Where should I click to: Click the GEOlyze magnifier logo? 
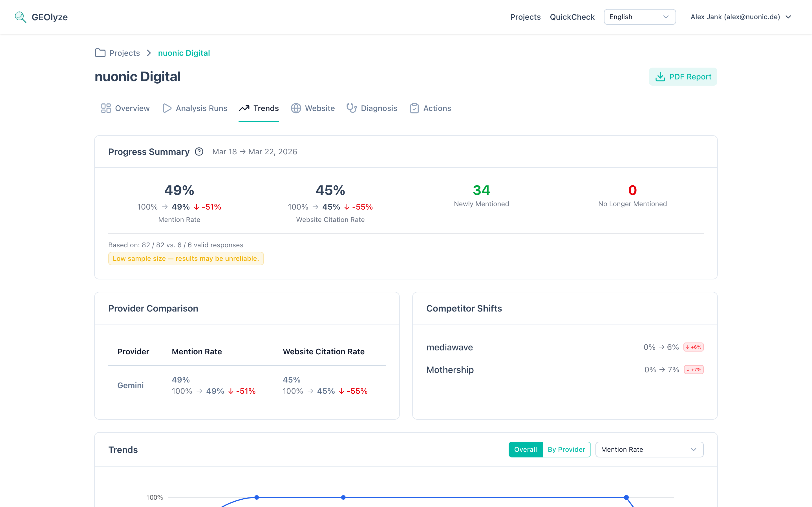coord(20,17)
